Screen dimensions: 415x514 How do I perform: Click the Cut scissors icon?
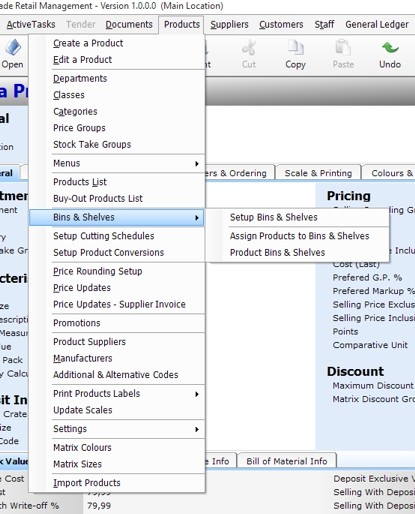[x=249, y=48]
